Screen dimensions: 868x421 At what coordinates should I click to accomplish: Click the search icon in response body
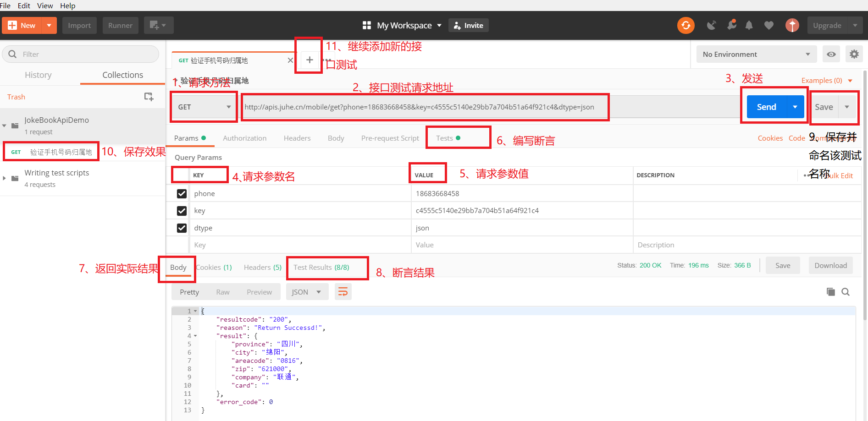coord(846,292)
